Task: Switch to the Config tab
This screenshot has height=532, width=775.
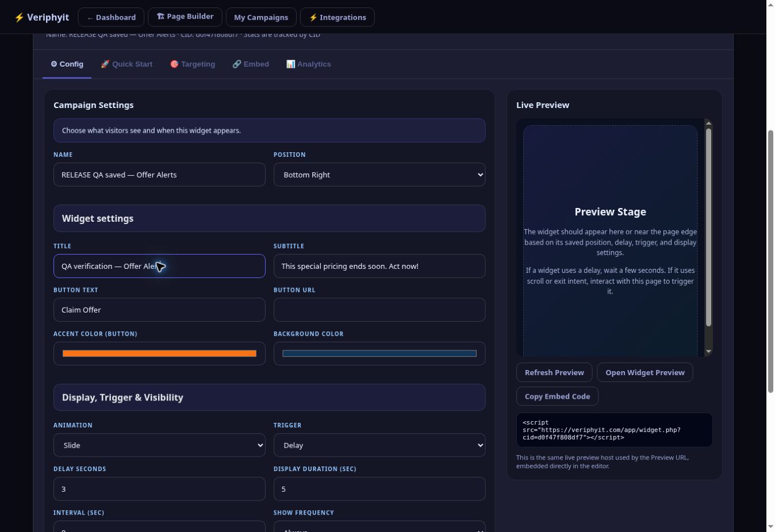Action: tap(67, 64)
